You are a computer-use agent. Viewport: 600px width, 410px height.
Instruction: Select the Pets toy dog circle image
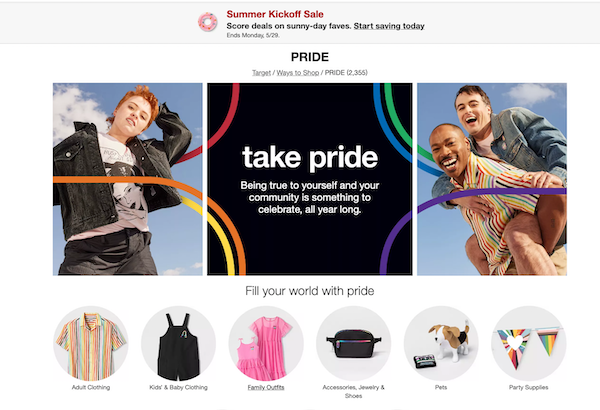(x=441, y=343)
